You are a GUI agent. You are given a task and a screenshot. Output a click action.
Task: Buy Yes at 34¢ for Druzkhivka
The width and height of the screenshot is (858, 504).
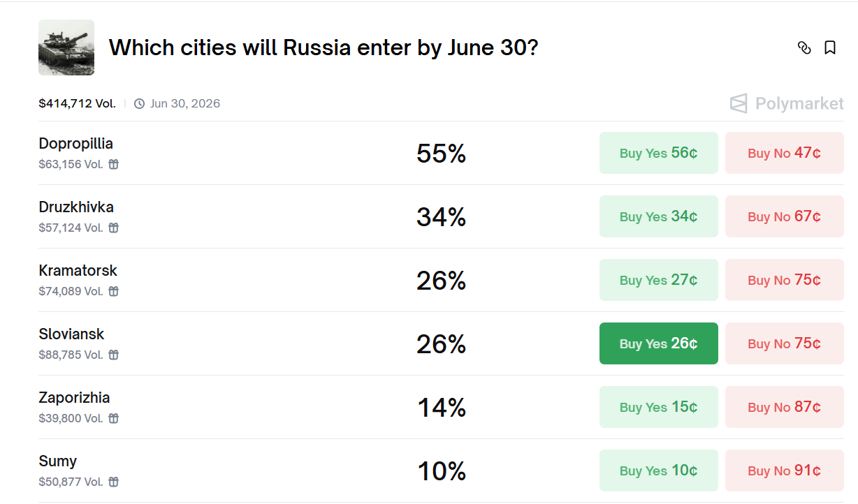(x=658, y=216)
